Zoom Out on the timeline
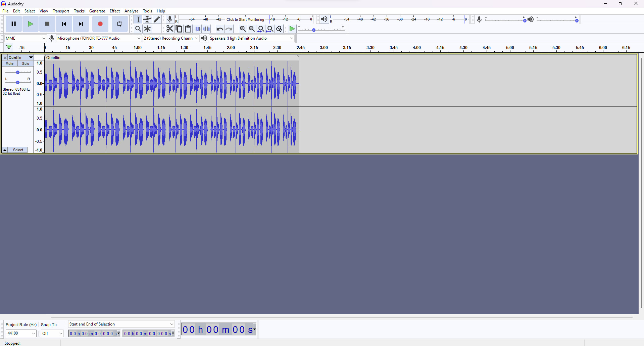Screen dimensions: 644x346 click(x=252, y=29)
